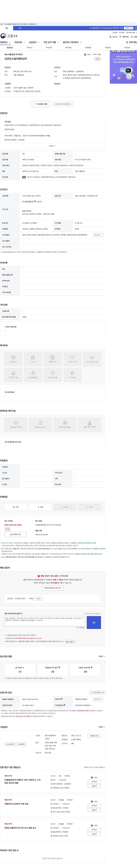The height and width of the screenshot is (868, 137).
Task: Toggle the 열람차단 button
Action: point(21,744)
